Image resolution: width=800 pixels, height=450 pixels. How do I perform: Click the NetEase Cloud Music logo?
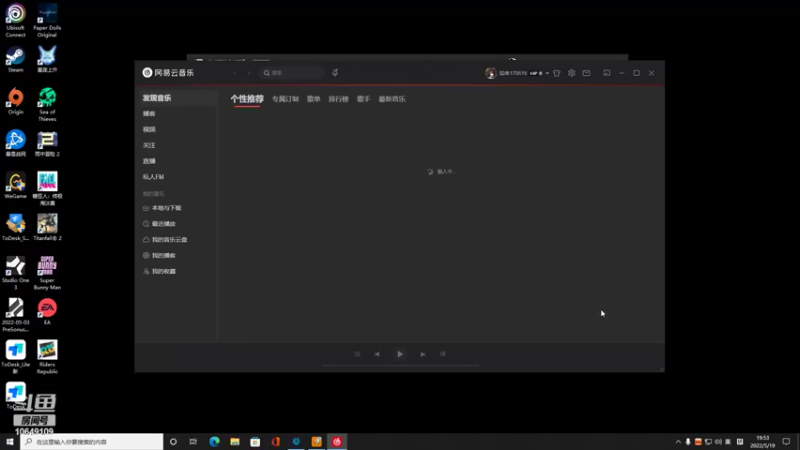tap(168, 72)
